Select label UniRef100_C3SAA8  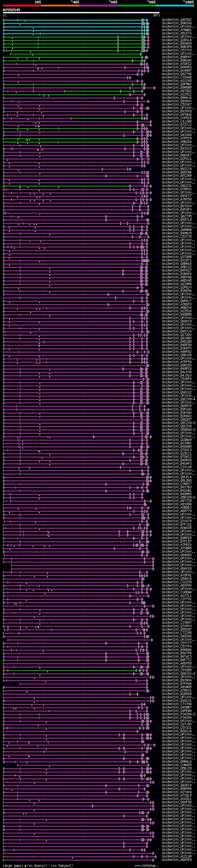(x=177, y=78)
